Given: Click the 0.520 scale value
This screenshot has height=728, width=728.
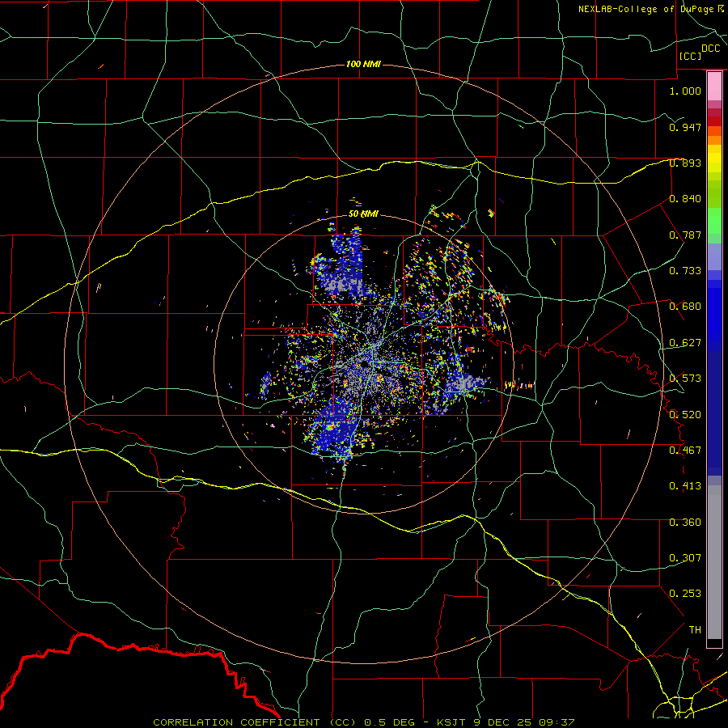Looking at the screenshot, I should [x=685, y=415].
